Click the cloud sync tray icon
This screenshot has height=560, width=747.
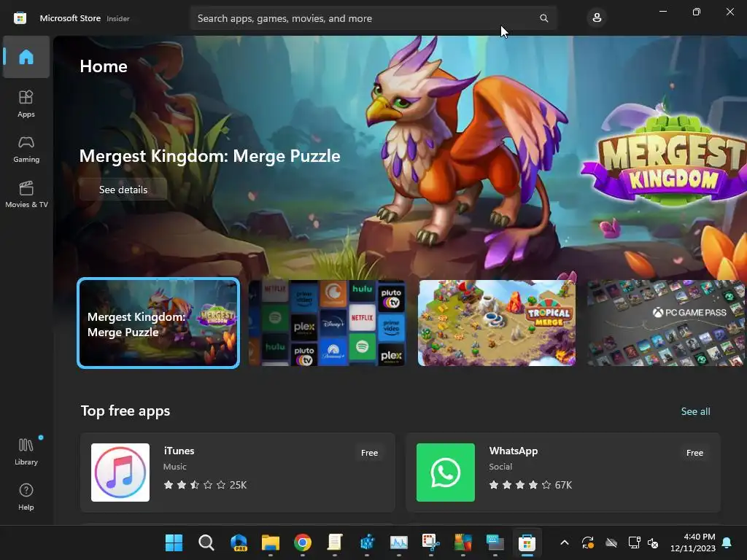[x=611, y=542]
